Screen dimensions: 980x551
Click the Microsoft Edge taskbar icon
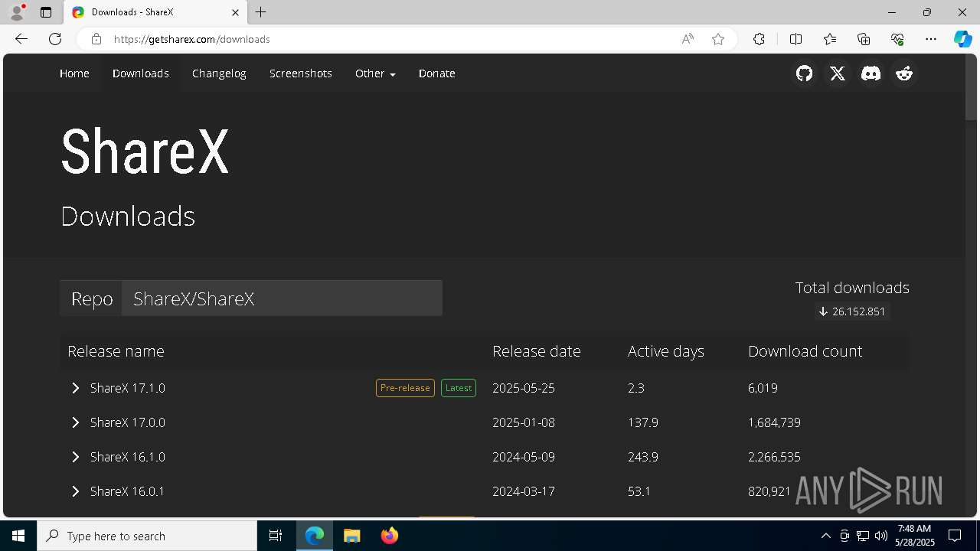[315, 536]
